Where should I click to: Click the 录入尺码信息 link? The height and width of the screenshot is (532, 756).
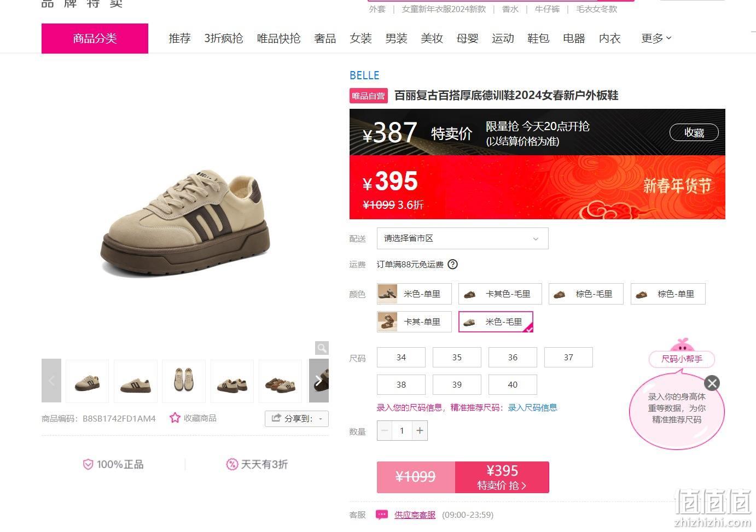[x=532, y=407]
